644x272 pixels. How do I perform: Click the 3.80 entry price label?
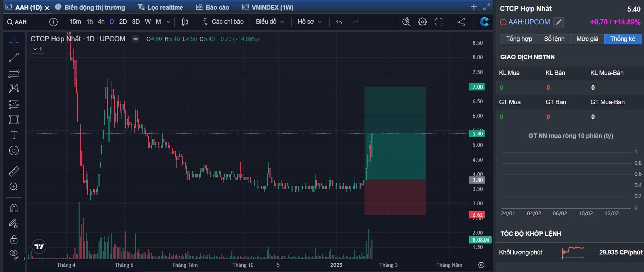click(x=477, y=180)
